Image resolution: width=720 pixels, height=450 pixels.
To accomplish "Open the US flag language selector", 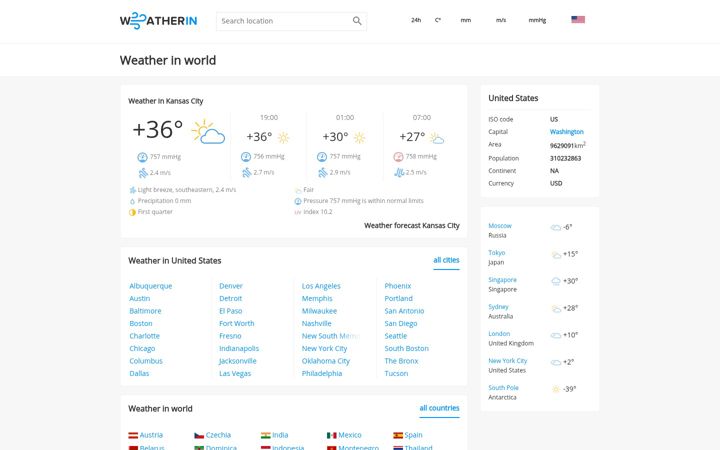I will (x=578, y=20).
